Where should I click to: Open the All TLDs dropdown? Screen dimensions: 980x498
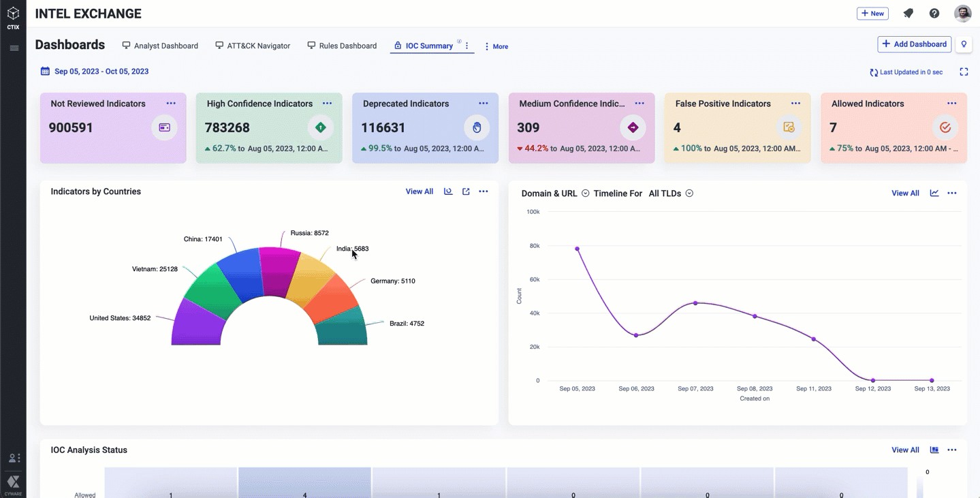689,193
